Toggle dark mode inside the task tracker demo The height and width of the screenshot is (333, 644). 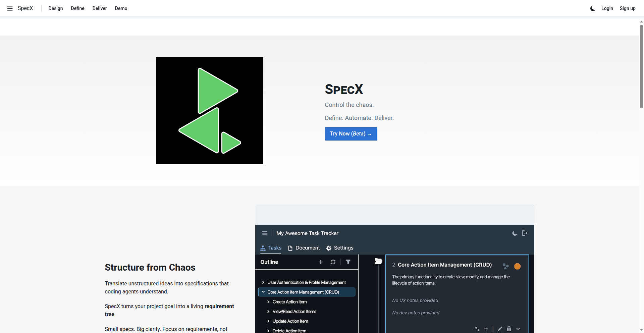[515, 233]
